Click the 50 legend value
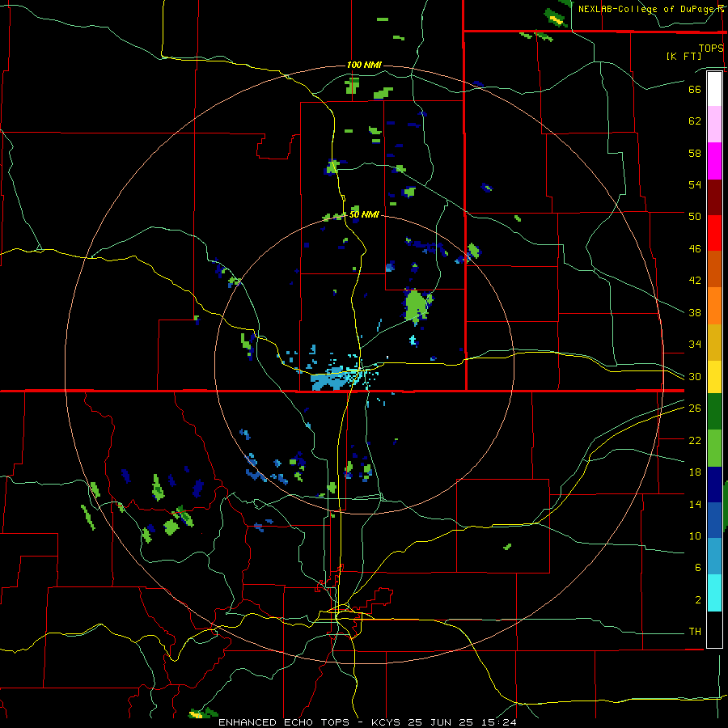The image size is (728, 728). (695, 217)
